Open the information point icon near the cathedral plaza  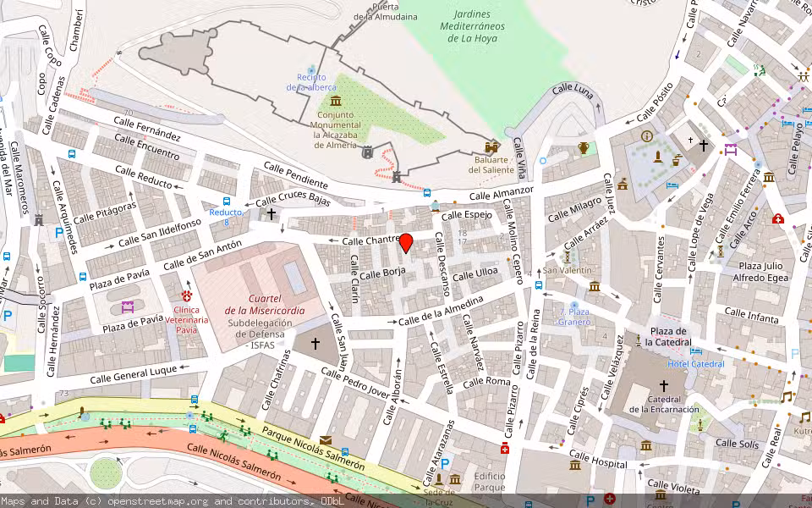645,136
